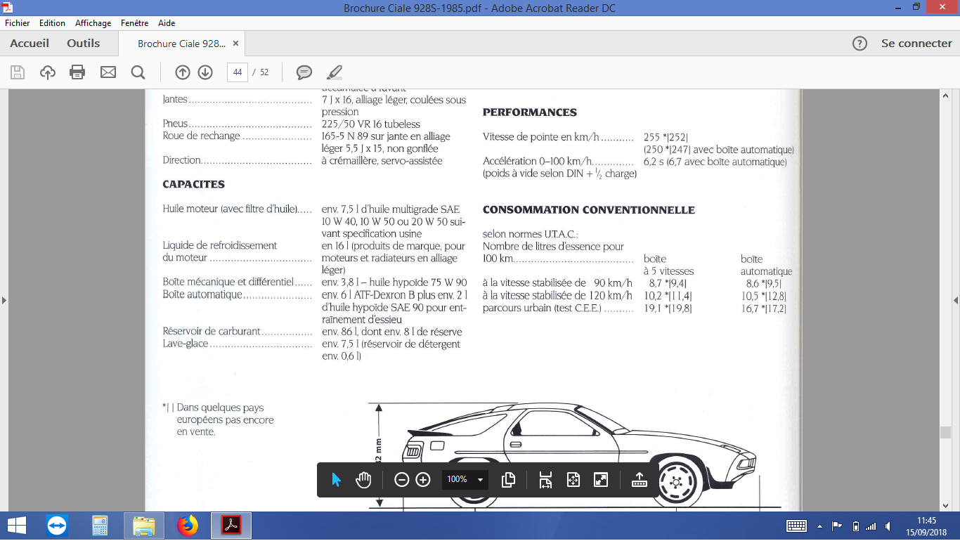Open the 100% zoom level dropdown
The width and height of the screenshot is (960, 560).
point(465,479)
